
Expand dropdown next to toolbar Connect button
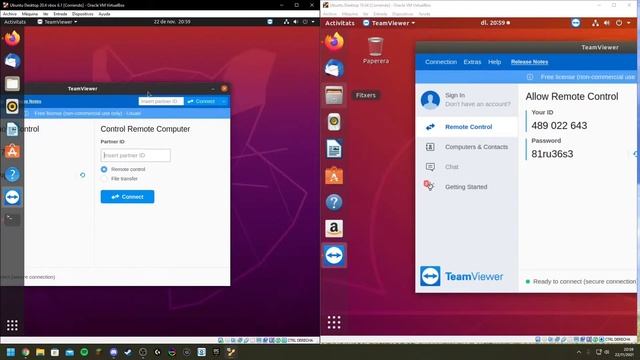click(x=224, y=101)
